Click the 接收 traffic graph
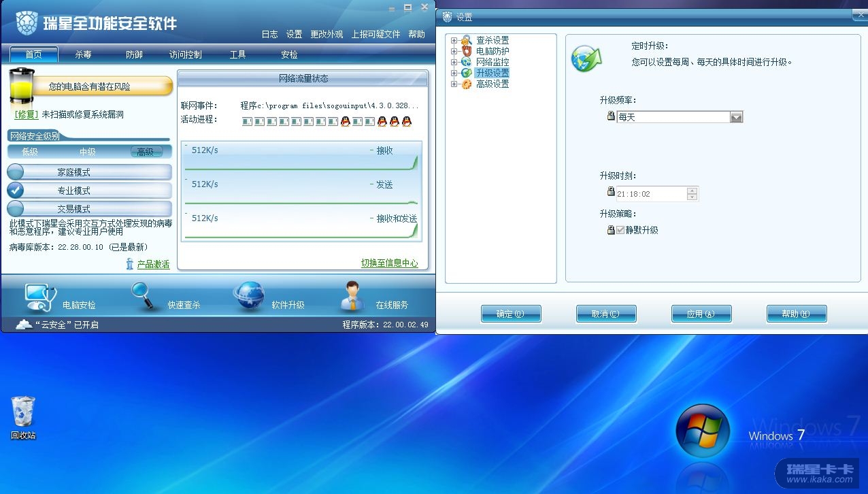This screenshot has width=868, height=494. point(301,157)
